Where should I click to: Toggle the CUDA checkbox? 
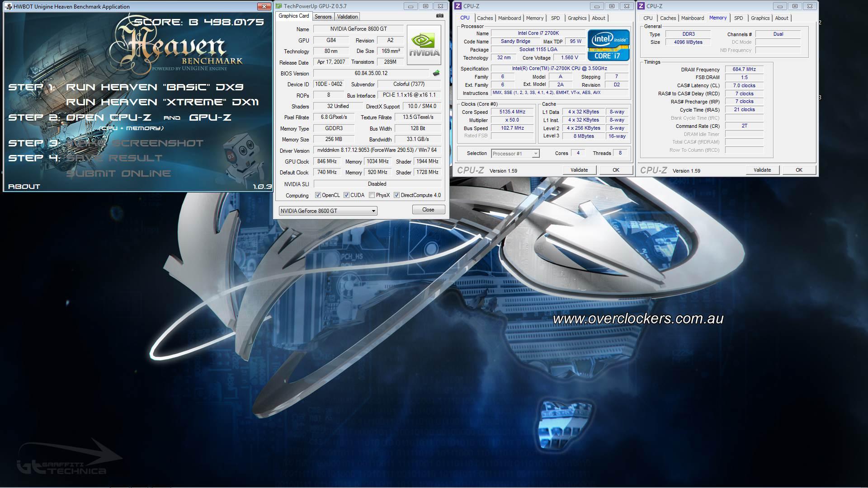click(x=346, y=195)
